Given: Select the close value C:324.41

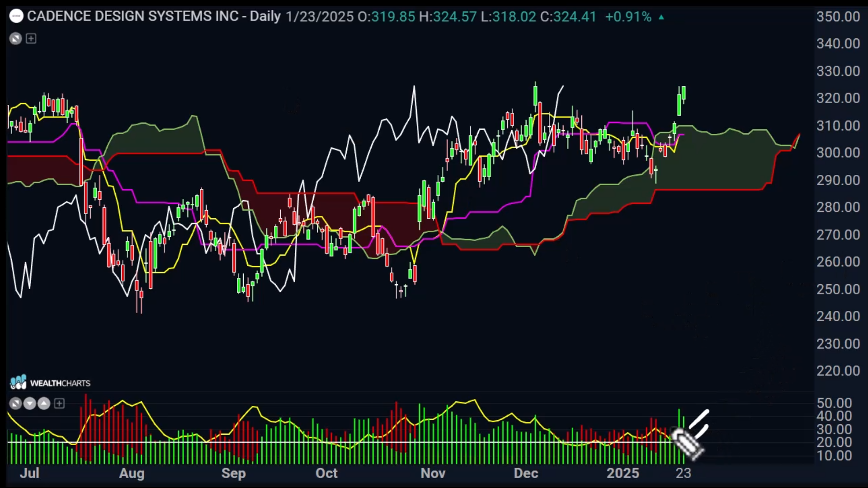Looking at the screenshot, I should point(568,17).
